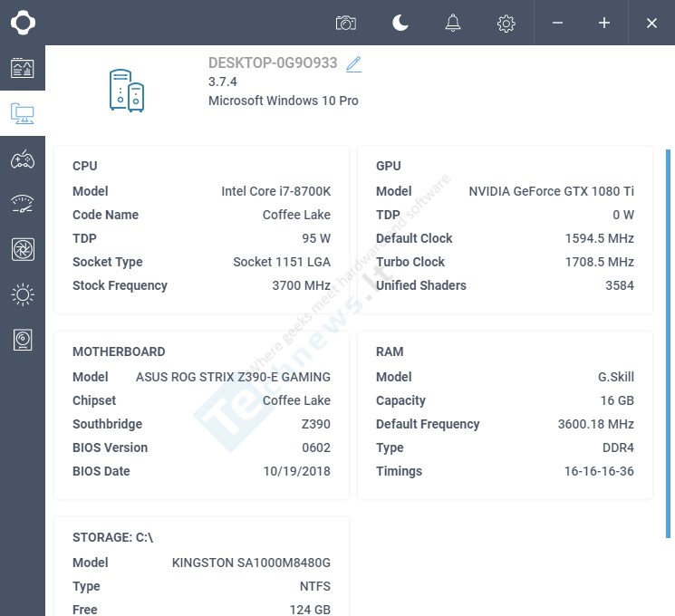Click the Z390 southbridge value
Screen dimensions: 675x616
(316, 424)
